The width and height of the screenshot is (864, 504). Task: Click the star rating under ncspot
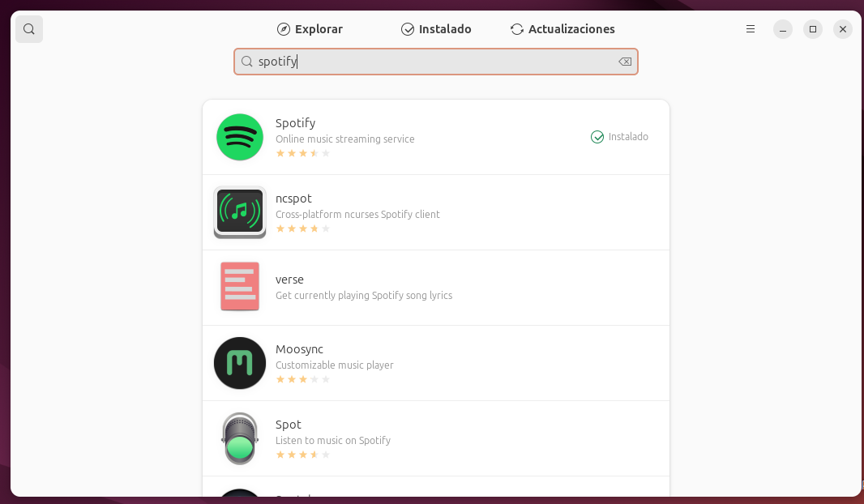click(303, 229)
